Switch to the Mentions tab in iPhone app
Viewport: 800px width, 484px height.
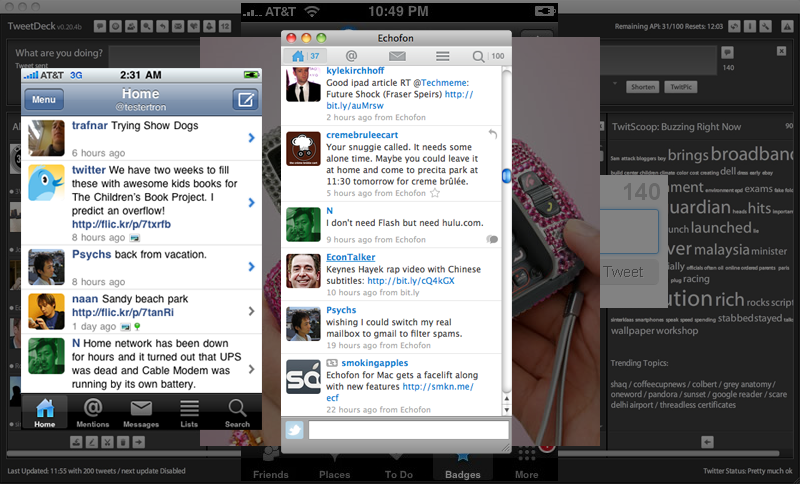[x=93, y=412]
